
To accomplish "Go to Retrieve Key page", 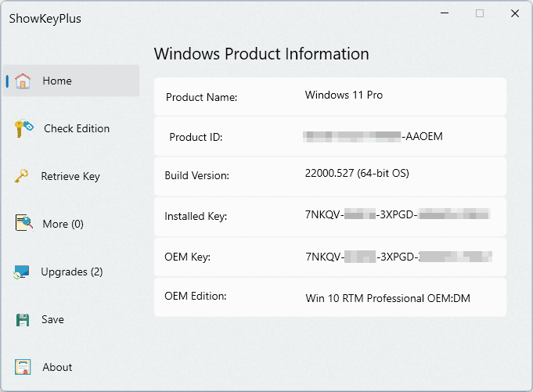I will point(70,176).
